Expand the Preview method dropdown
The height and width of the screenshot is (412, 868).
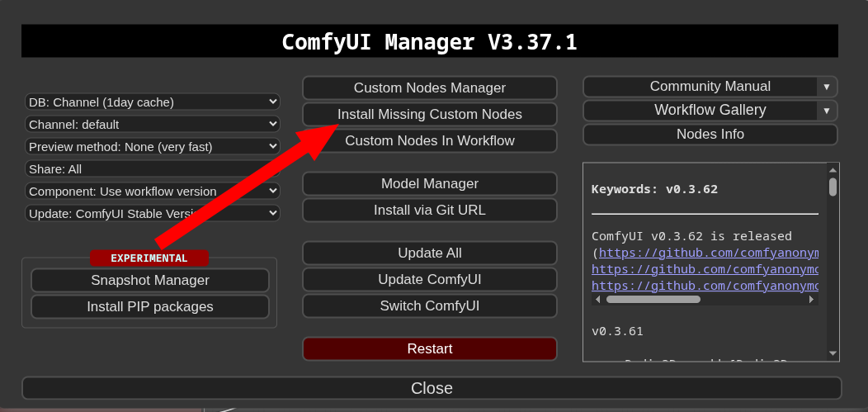[153, 147]
